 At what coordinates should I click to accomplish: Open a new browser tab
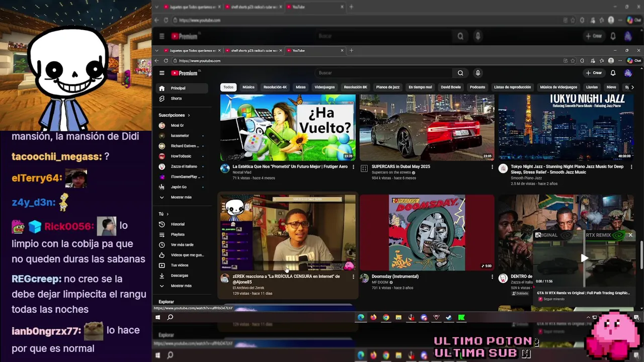[351, 50]
